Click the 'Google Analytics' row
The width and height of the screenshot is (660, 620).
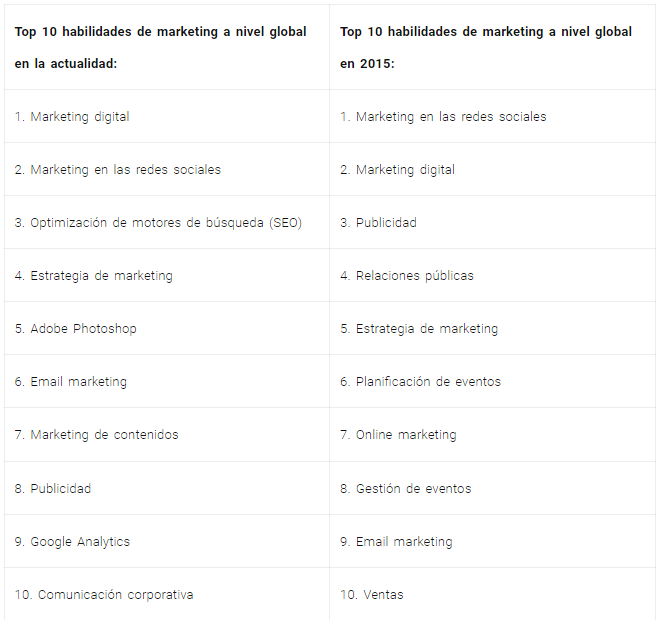[167, 541]
